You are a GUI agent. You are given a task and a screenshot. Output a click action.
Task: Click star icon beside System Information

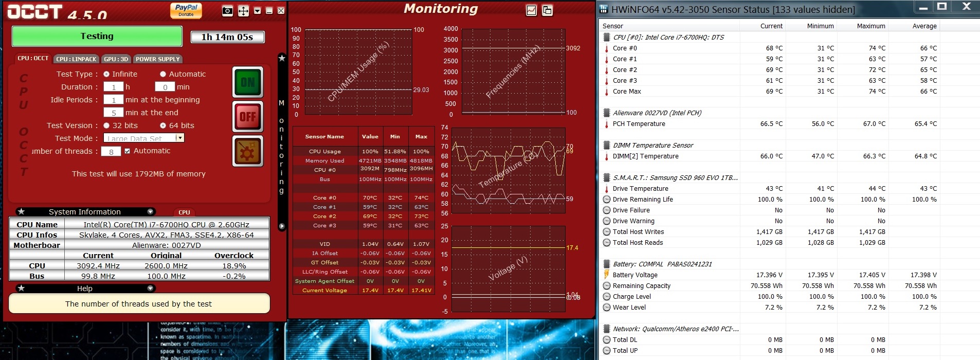pos(21,212)
